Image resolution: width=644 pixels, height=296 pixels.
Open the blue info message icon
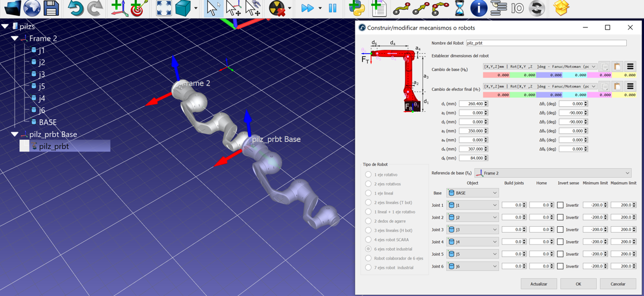(478, 8)
